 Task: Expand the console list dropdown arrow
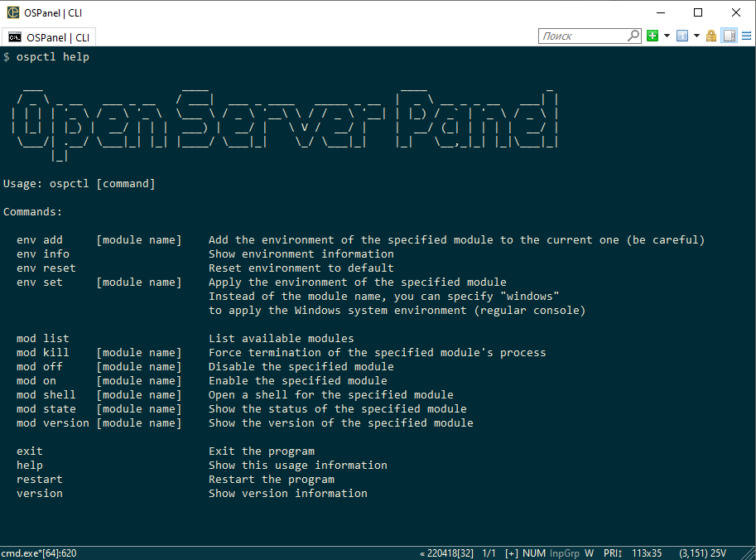pyautogui.click(x=696, y=36)
